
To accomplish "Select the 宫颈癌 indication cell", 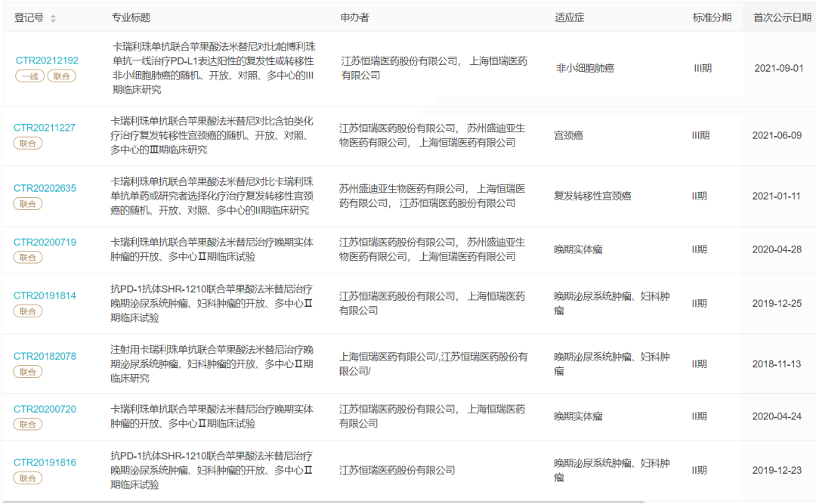I will [568, 135].
